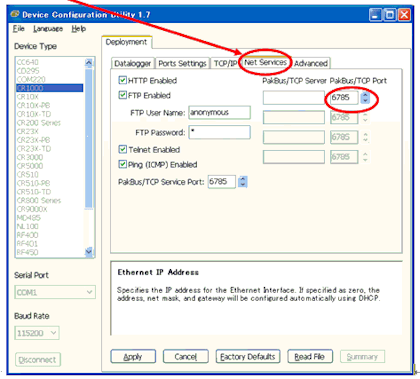
Task: Click the Summary button
Action: point(362,357)
